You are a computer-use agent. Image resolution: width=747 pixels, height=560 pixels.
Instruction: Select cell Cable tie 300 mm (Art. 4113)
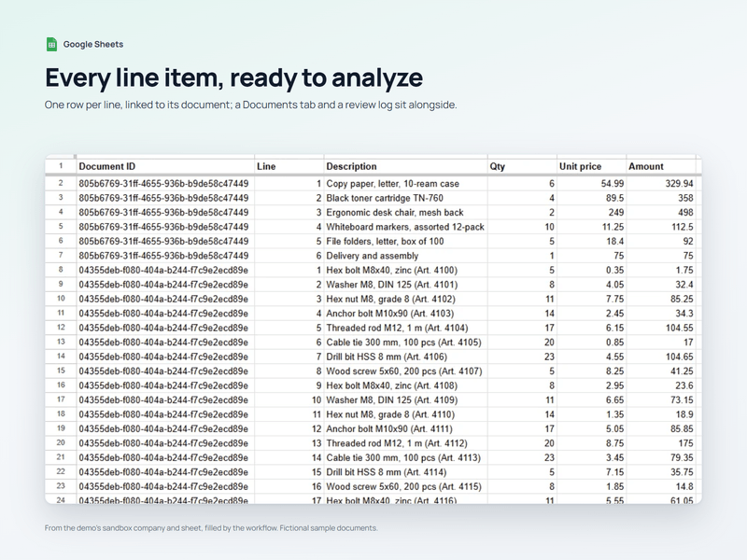click(406, 458)
